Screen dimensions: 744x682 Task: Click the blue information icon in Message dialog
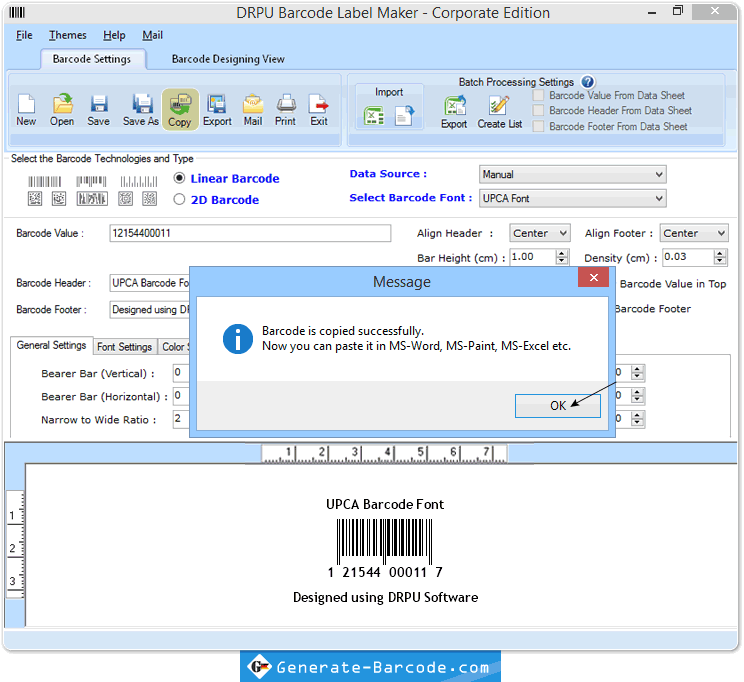238,339
